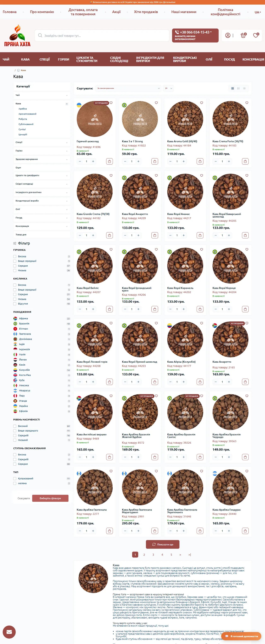Add Кава 3 в 1 Strong to cart
The width and height of the screenshot is (265, 644).
[x=155, y=161]
